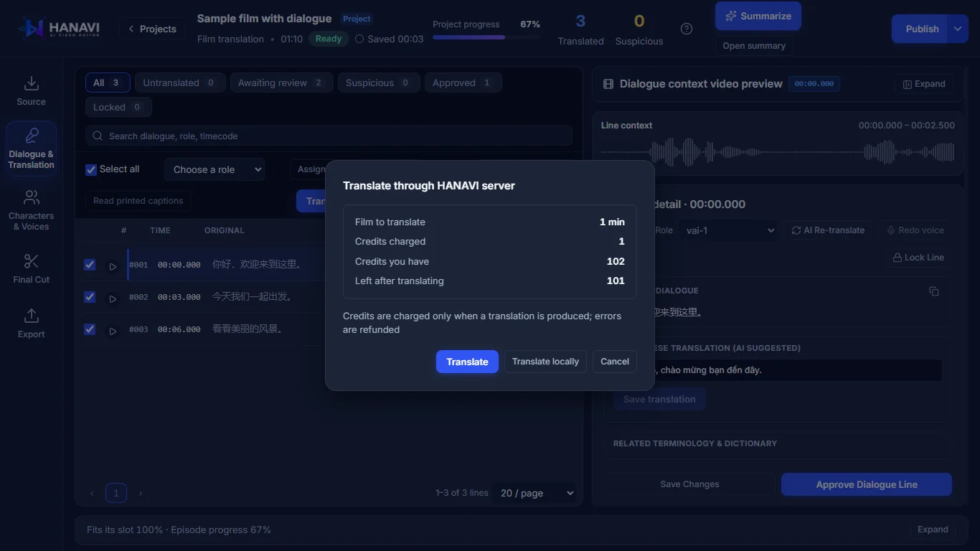Click the Line context audio waveform
980x551 pixels.
[778, 152]
